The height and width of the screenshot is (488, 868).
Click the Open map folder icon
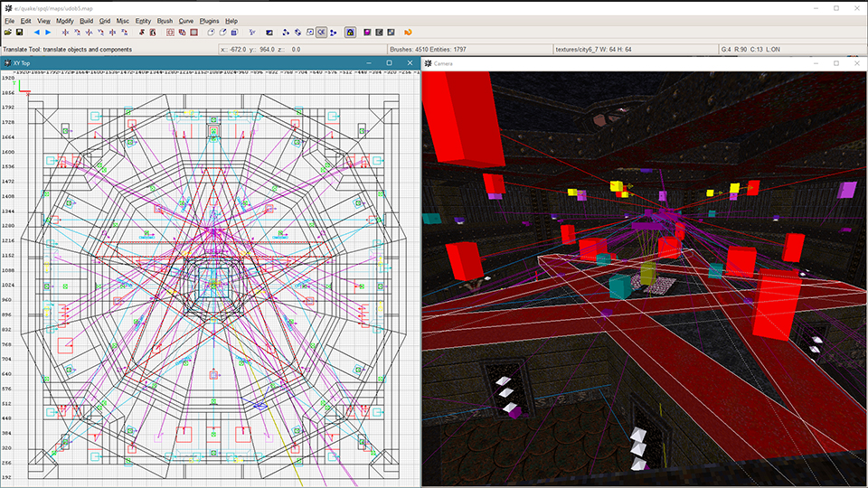point(7,33)
